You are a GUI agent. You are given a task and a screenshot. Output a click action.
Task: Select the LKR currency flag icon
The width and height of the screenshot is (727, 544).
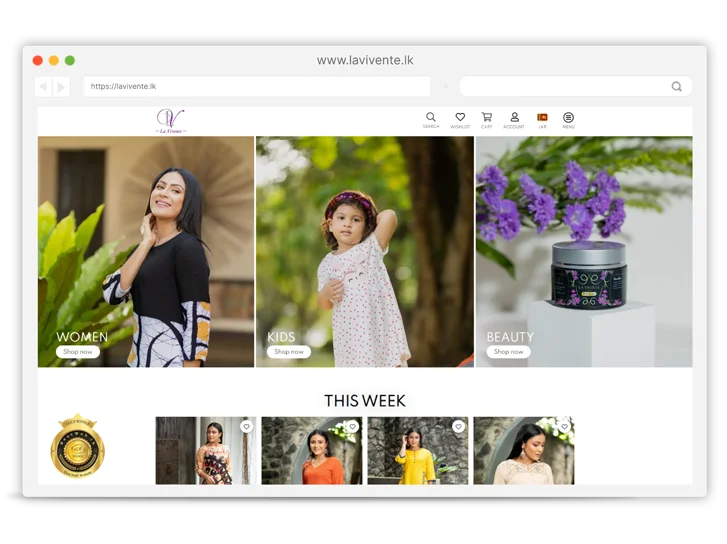(x=542, y=117)
